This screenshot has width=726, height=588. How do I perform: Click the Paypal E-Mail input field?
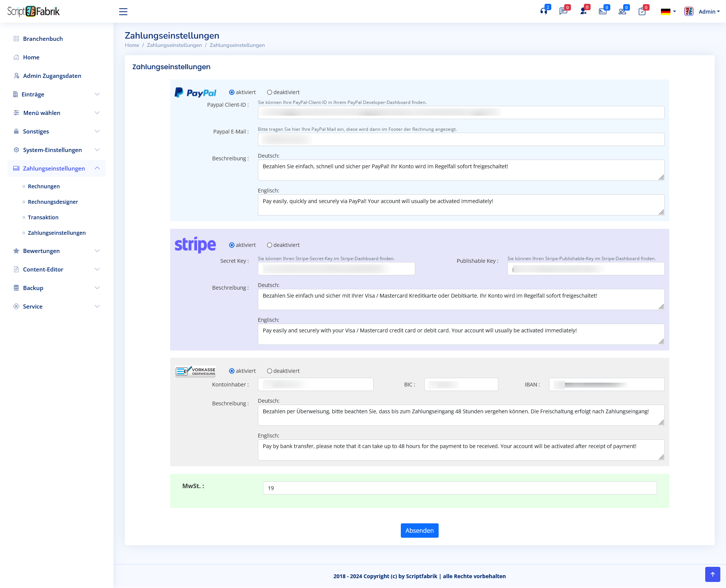point(461,139)
